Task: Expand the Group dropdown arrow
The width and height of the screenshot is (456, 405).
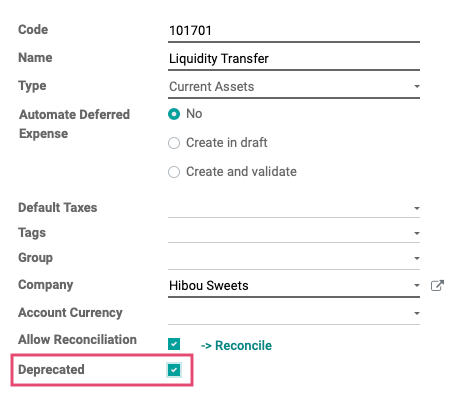Action: (417, 258)
